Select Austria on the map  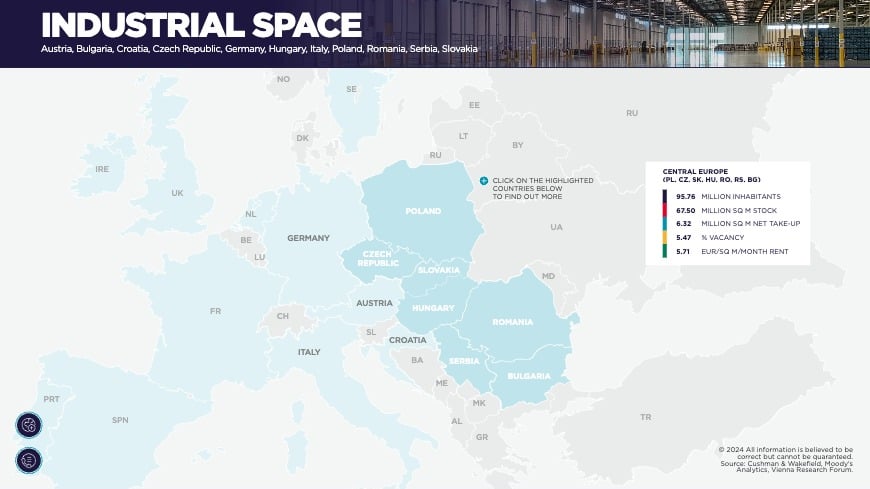(x=375, y=303)
